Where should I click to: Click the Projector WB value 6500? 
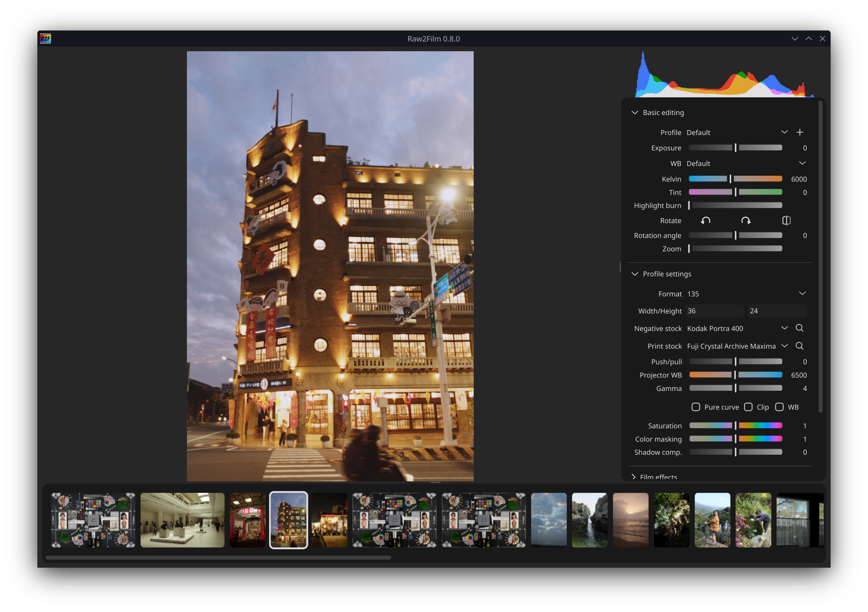[799, 375]
